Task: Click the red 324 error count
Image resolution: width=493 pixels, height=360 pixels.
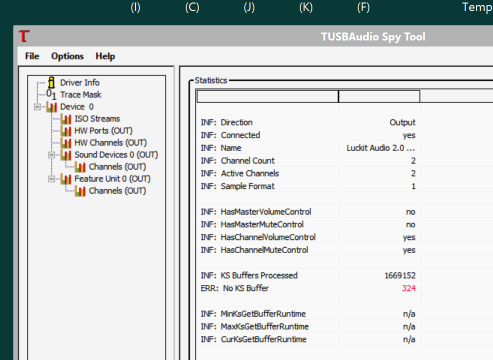Action: coord(409,288)
